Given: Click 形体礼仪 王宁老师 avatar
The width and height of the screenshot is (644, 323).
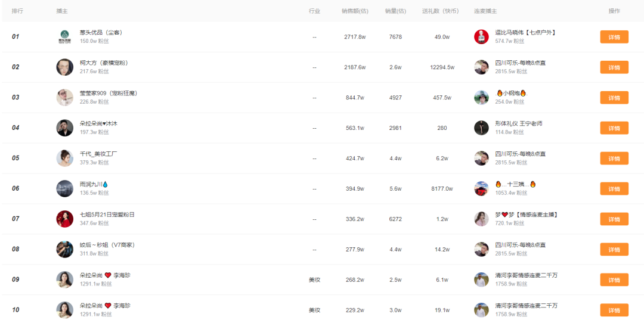Looking at the screenshot, I should pyautogui.click(x=481, y=128).
